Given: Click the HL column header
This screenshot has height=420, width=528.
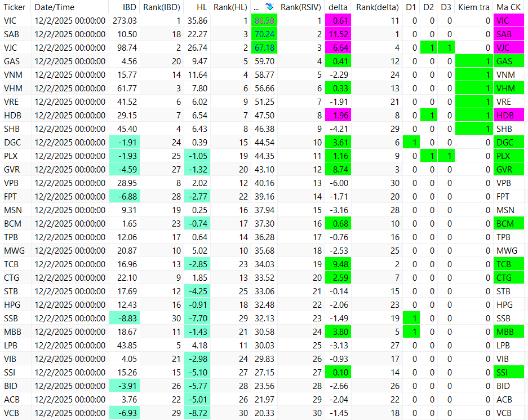Looking at the screenshot, I should coord(202,7).
